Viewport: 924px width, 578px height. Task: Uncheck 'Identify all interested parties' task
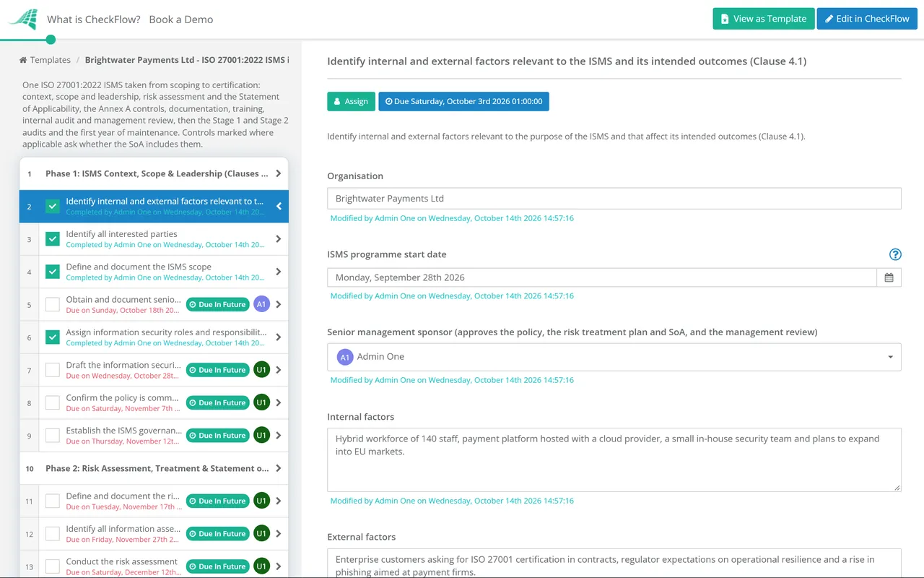[x=53, y=239]
